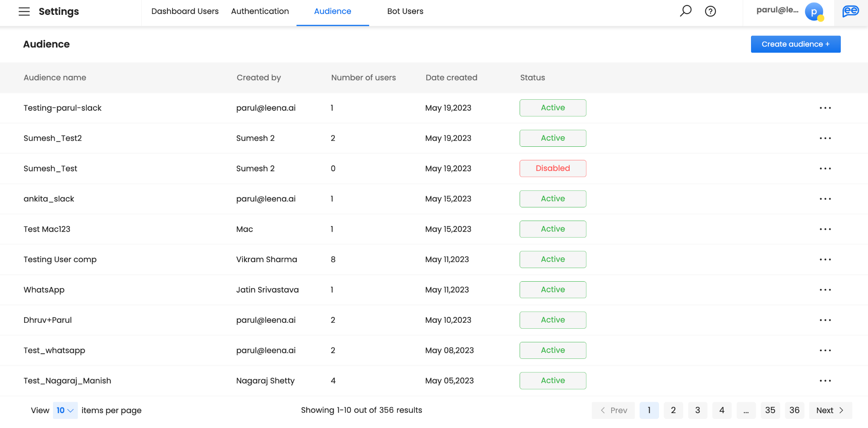Screen dimensions: 868x428
Task: Open more options for WhatsApp audience
Action: tap(825, 290)
